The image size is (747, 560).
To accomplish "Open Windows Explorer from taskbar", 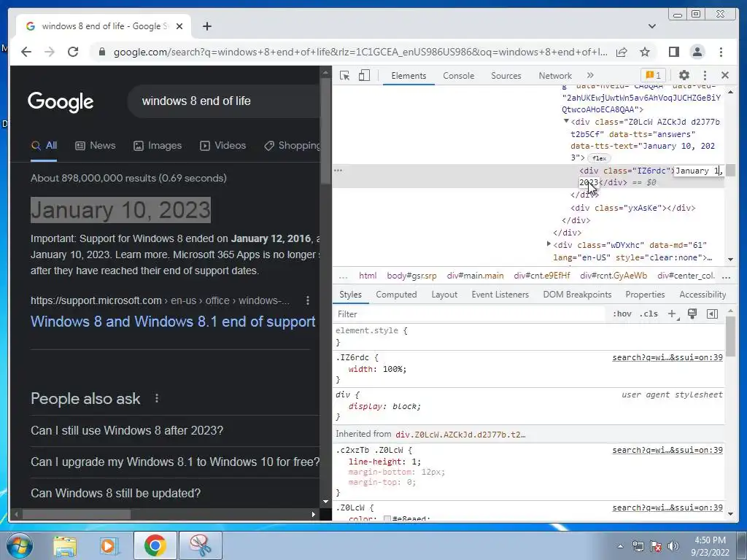I will [x=64, y=545].
